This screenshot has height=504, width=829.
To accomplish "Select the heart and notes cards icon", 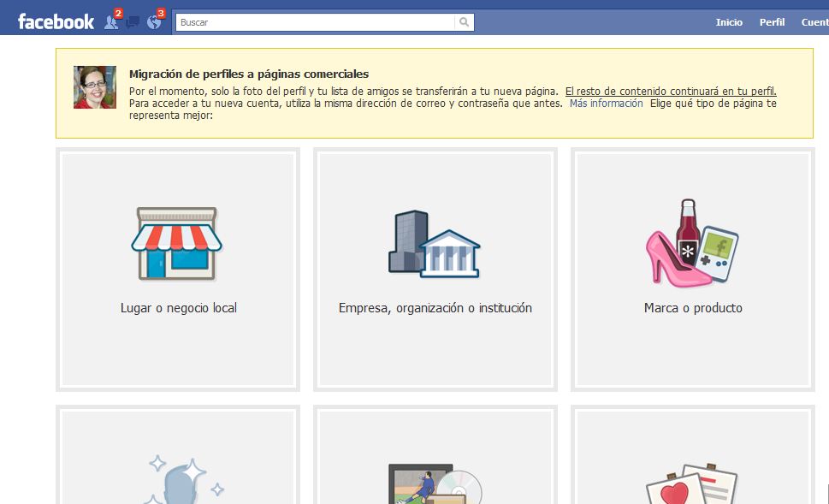I will pos(690,484).
